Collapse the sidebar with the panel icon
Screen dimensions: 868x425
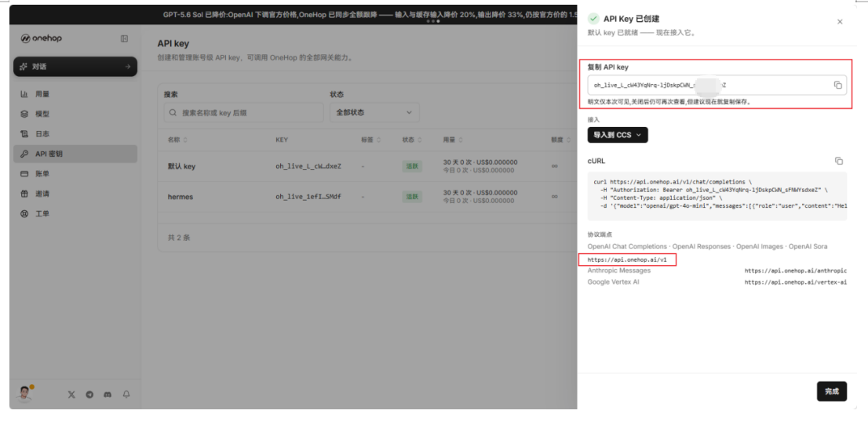(x=124, y=38)
